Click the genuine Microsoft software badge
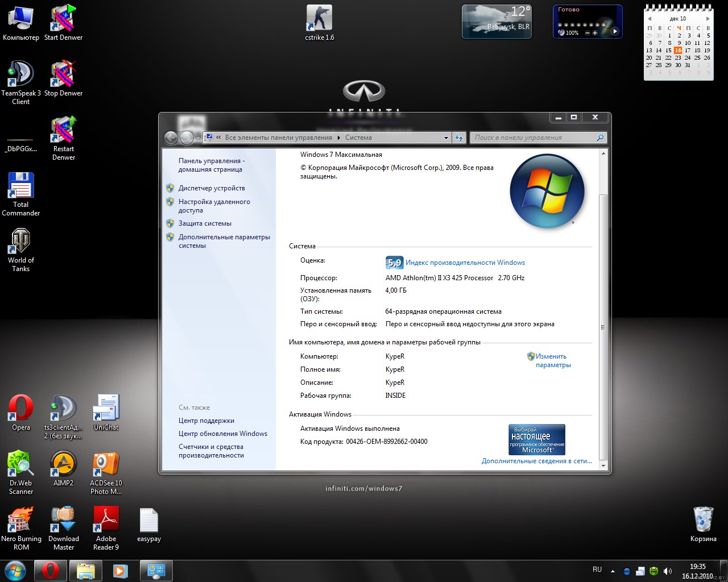 tap(537, 439)
